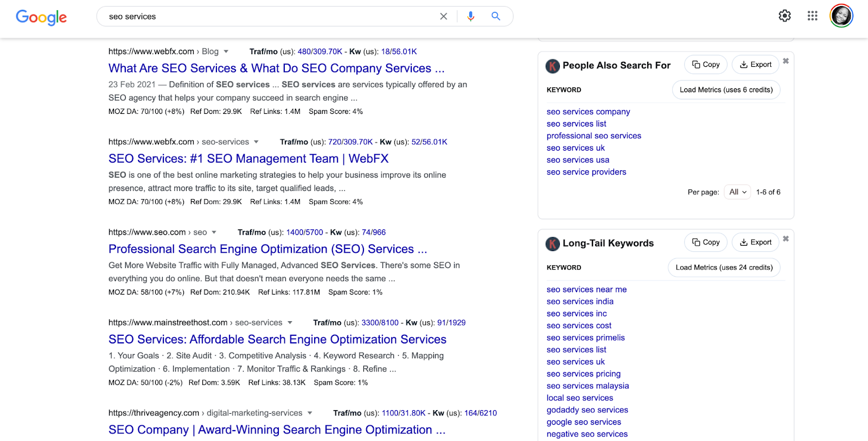Viewport: 868px width, 441px height.
Task: Clear the search box text
Action: 443,16
